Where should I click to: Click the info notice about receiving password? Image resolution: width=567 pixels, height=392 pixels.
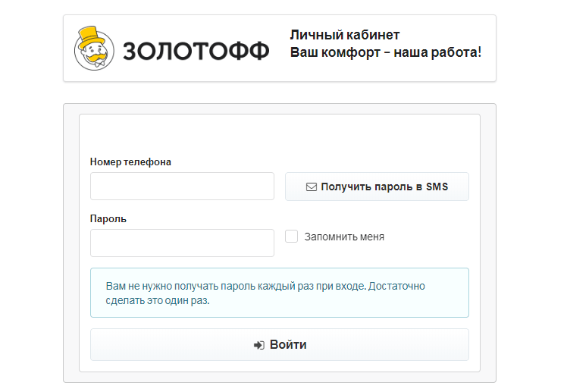coord(280,293)
